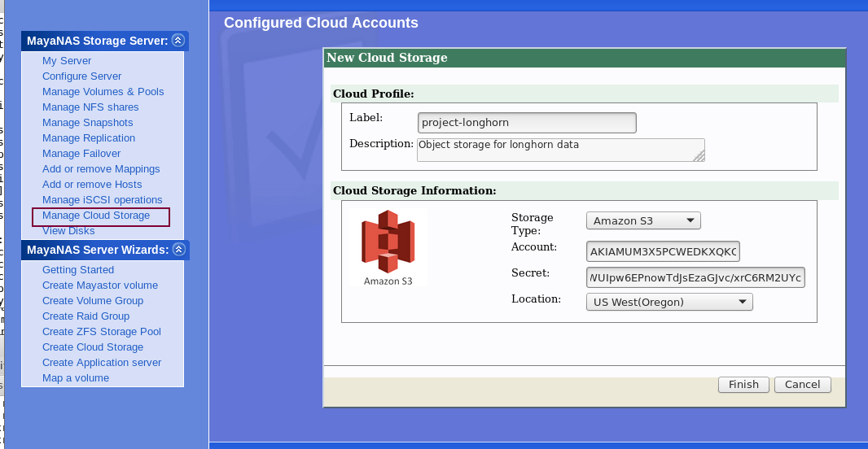Collapse the MayaNAS Storage Server panel
This screenshot has height=449, width=868.
pos(178,41)
